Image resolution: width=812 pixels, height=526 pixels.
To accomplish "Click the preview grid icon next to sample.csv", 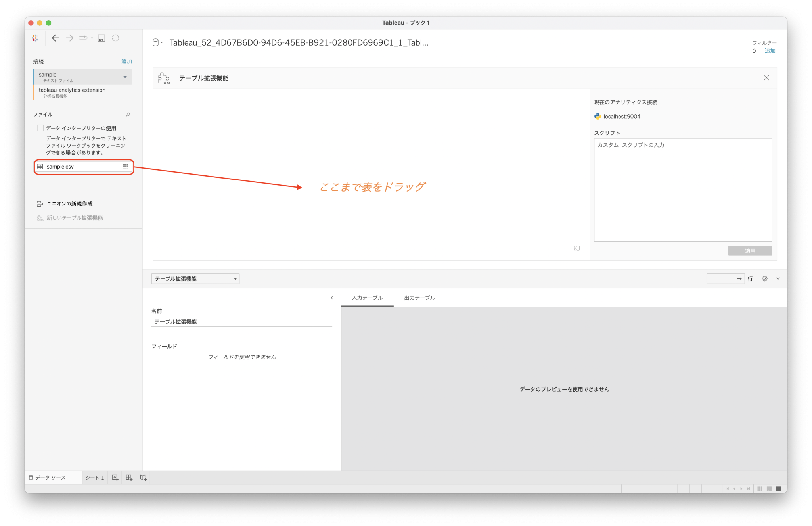I will 126,166.
